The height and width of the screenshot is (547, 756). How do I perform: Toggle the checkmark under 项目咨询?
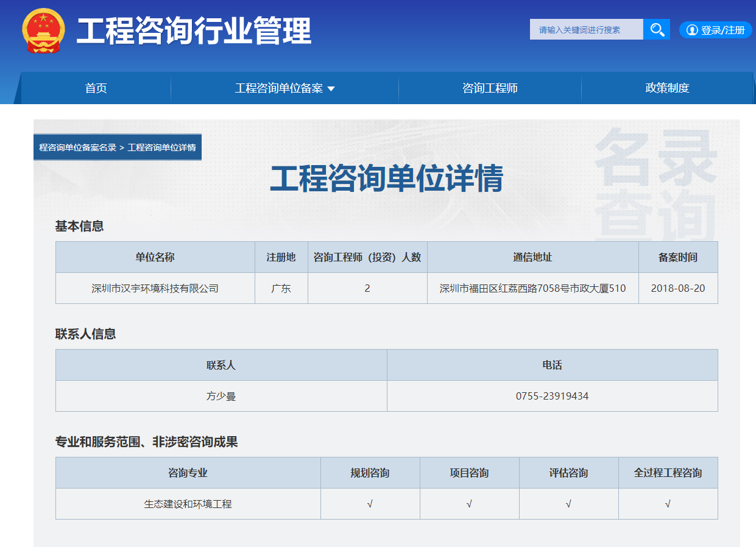click(469, 504)
